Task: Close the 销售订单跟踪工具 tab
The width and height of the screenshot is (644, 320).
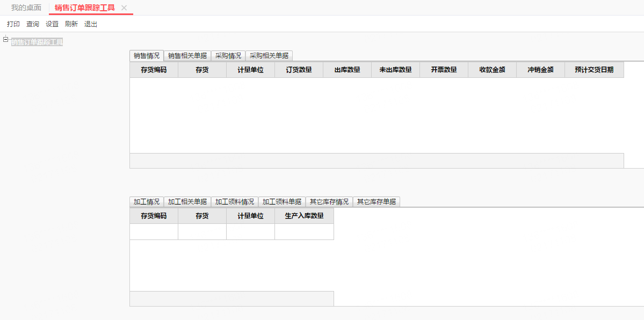Action: coord(124,8)
